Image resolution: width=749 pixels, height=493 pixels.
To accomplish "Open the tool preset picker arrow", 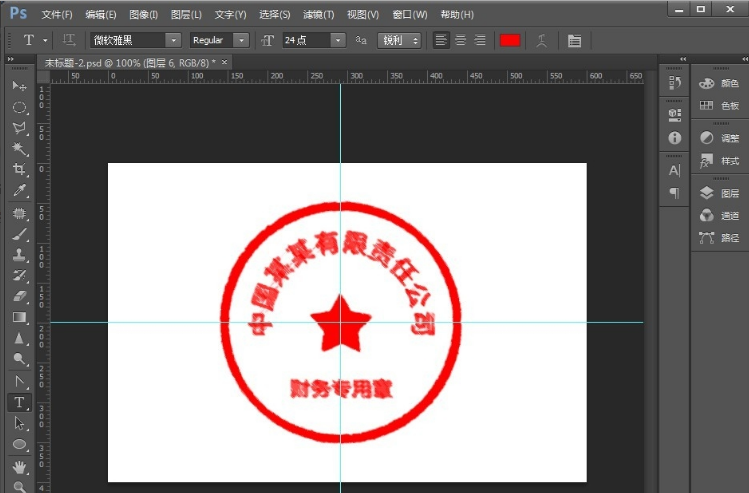I will [45, 41].
